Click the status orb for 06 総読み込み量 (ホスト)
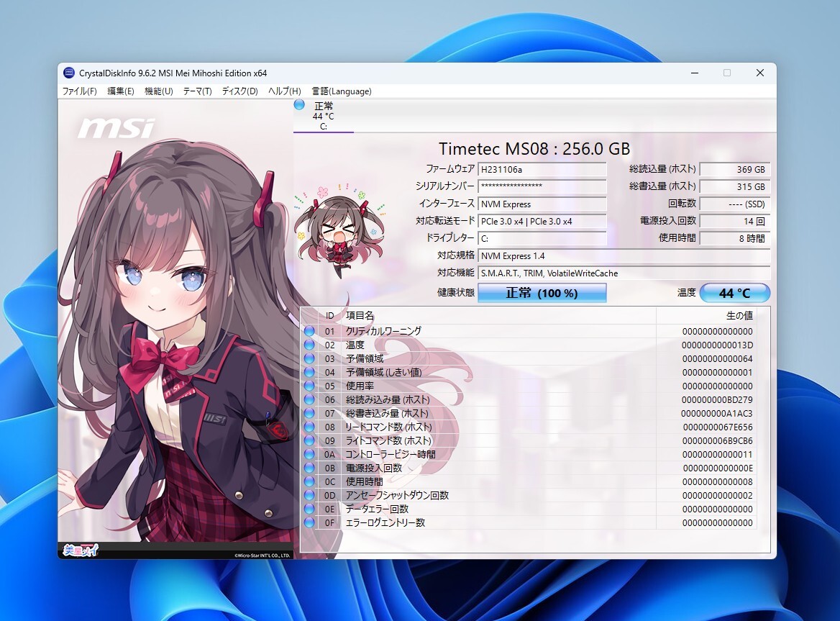This screenshot has width=840, height=621. 309,399
